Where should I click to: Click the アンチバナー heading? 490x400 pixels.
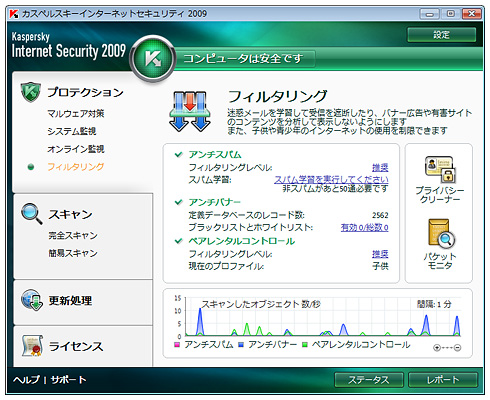pyautogui.click(x=215, y=202)
